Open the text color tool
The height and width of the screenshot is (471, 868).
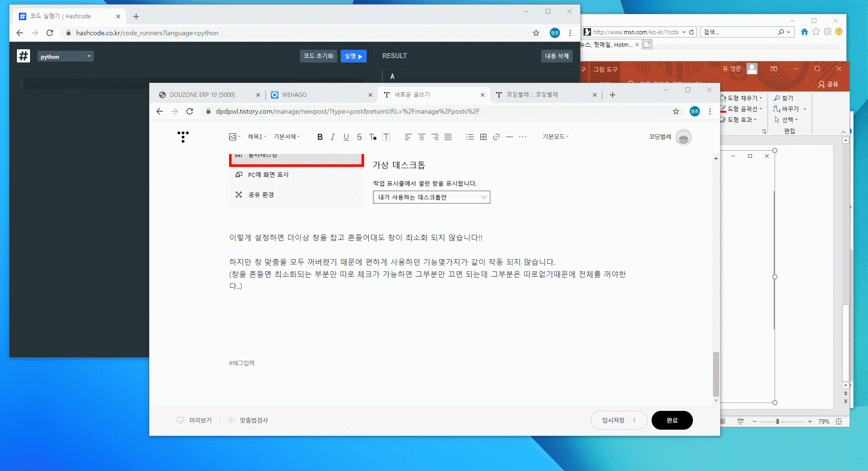(x=373, y=137)
